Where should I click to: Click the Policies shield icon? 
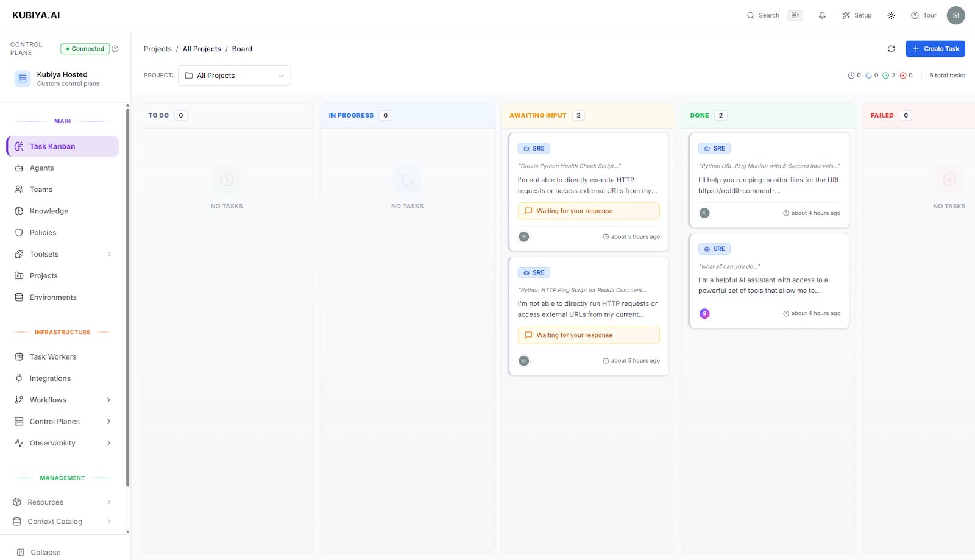coord(19,233)
